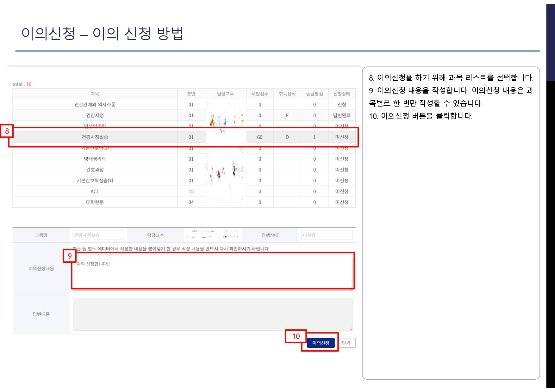
Task: Click the grade D in 건강사정실습 row
Action: tap(287, 137)
